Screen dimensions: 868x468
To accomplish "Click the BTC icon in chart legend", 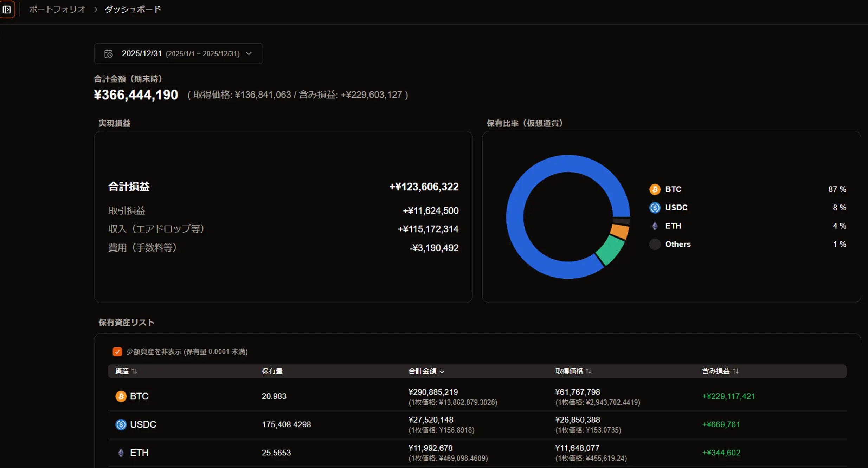I will tap(655, 189).
